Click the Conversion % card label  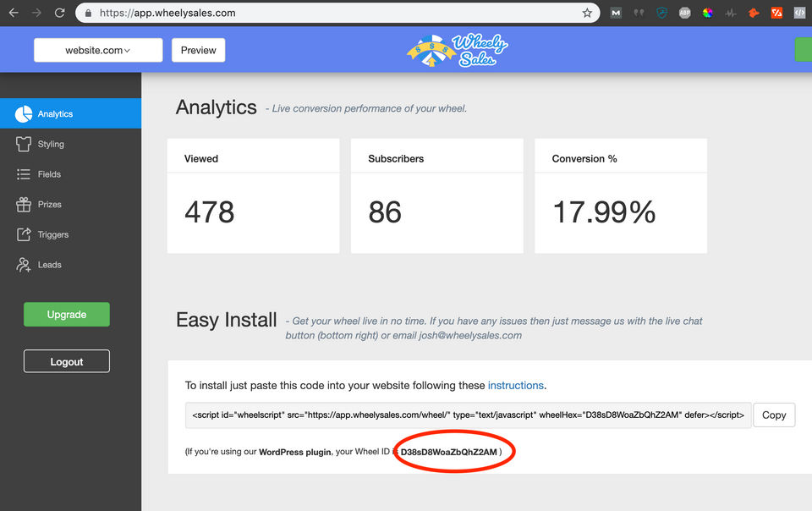(x=584, y=159)
